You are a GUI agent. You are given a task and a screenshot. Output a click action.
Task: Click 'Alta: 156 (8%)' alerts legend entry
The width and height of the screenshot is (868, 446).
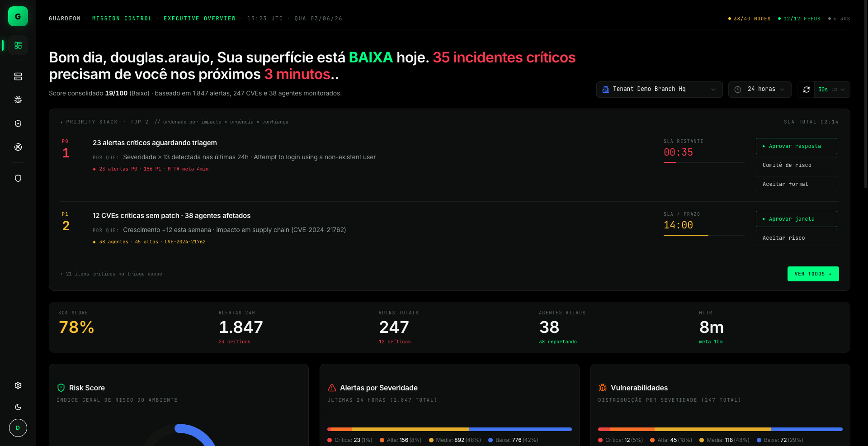click(x=401, y=440)
